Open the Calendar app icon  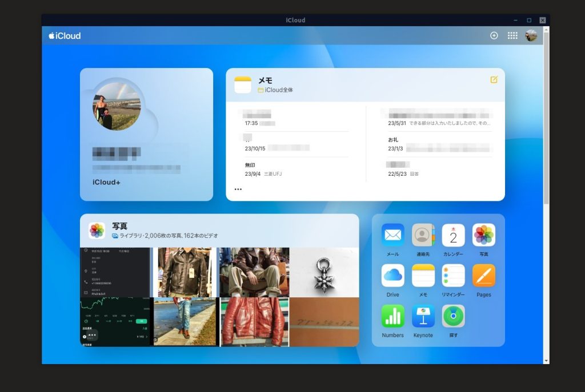pos(453,235)
